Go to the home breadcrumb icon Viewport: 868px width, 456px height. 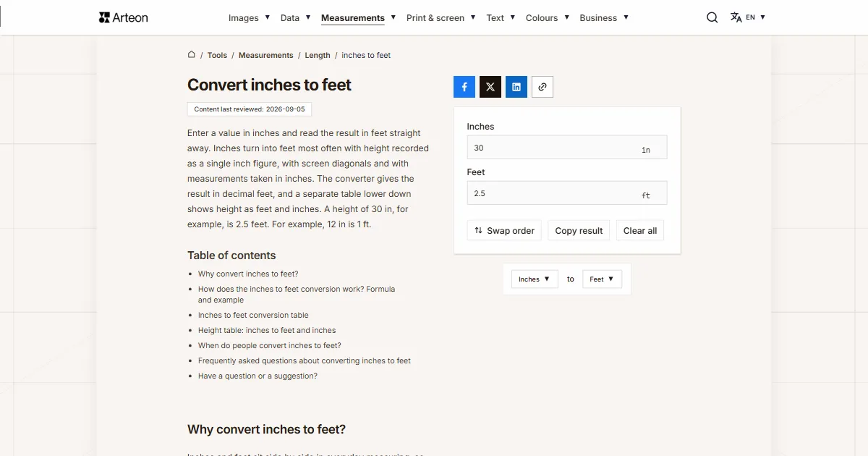tap(192, 54)
